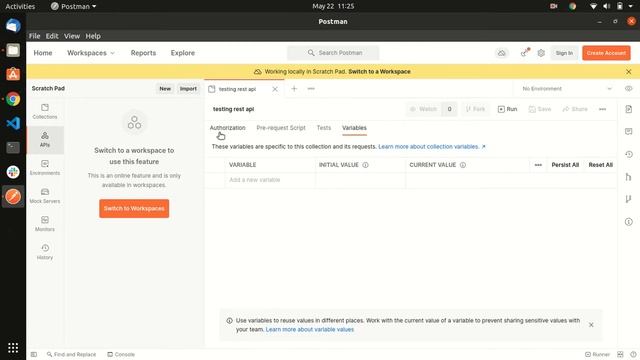Screen dimensions: 640x360
Task: Open Collections in the sidebar
Action: 45,111
